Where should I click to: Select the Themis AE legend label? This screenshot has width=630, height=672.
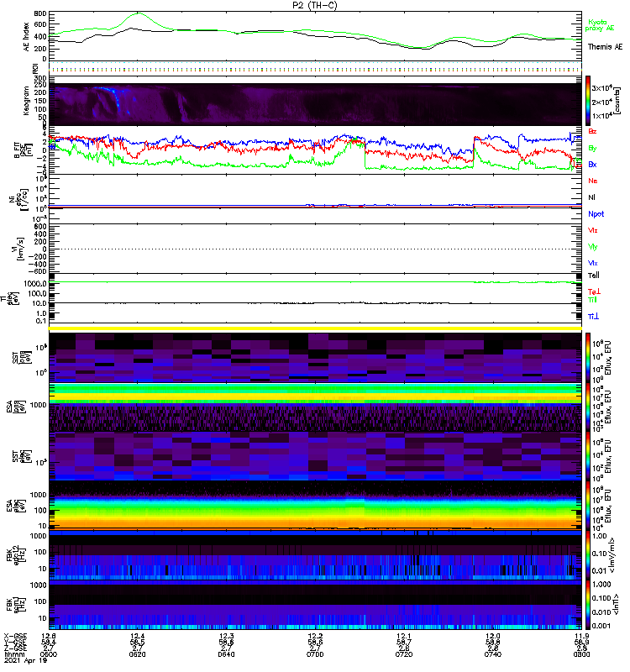(605, 47)
